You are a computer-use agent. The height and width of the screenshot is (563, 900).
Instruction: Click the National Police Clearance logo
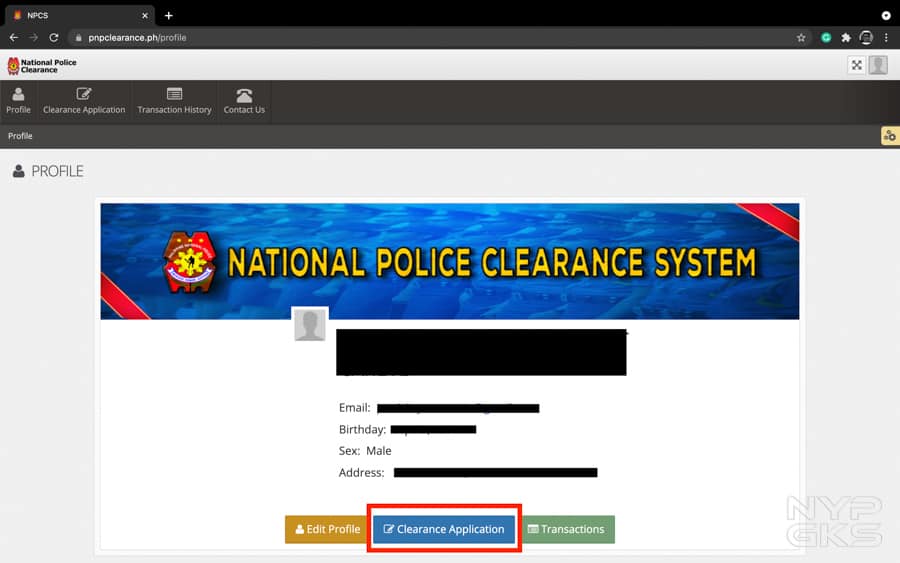42,66
